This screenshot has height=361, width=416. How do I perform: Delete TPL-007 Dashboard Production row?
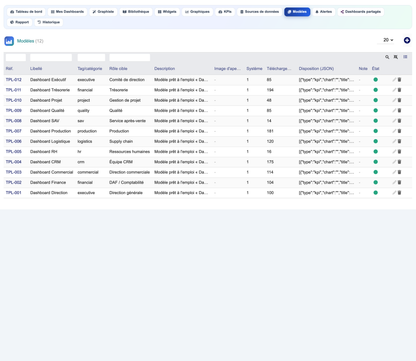tap(399, 131)
